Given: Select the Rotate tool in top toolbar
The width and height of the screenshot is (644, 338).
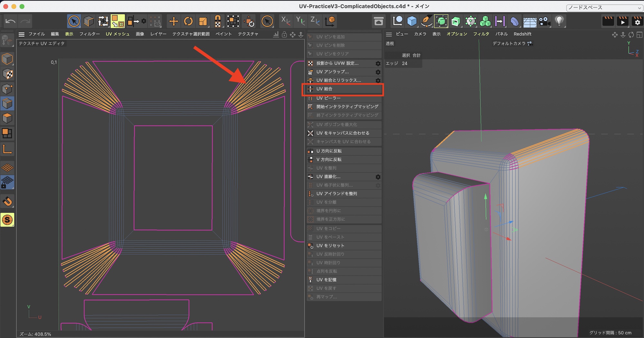Looking at the screenshot, I should 188,22.
